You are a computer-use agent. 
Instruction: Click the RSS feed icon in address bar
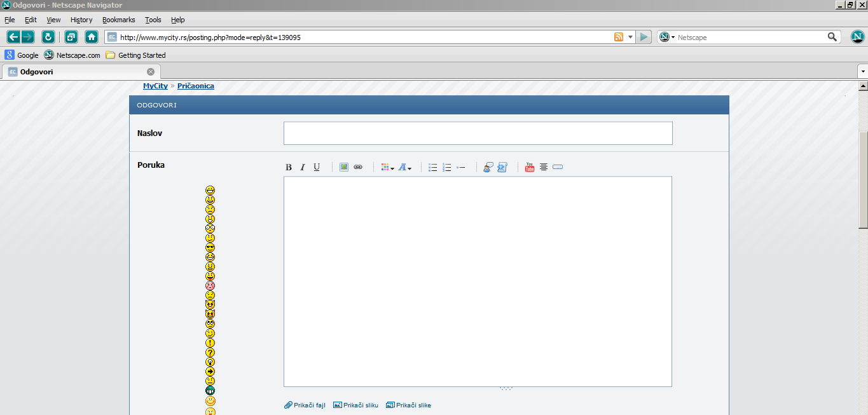pyautogui.click(x=619, y=37)
